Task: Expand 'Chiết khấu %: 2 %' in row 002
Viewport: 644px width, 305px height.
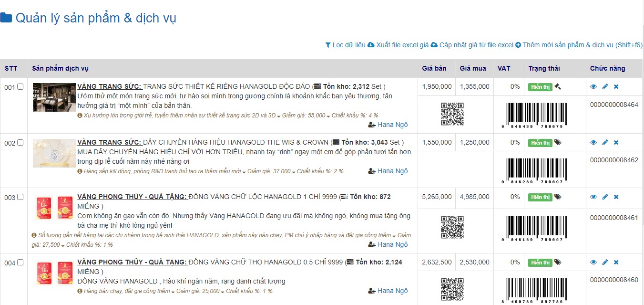Action: coord(317,171)
